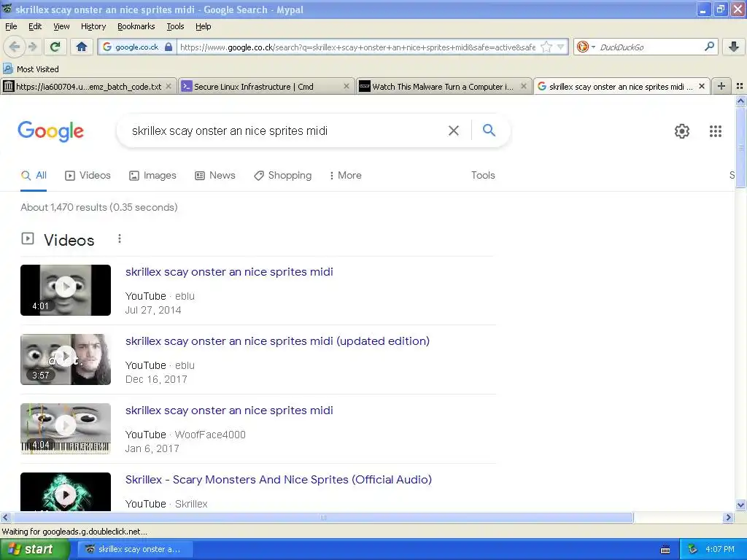Show the list all tabs button
The image size is (747, 560).
click(x=740, y=86)
